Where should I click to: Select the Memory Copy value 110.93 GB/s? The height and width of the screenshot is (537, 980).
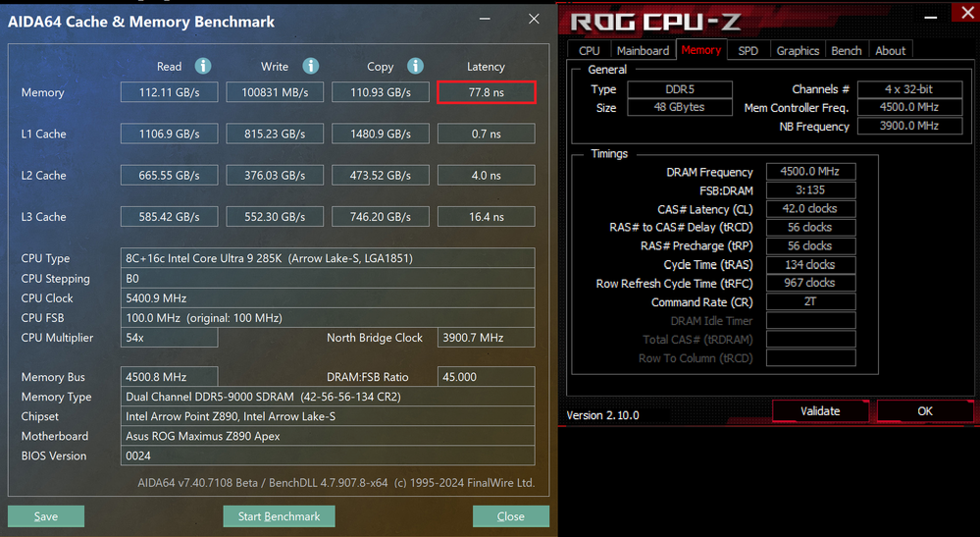point(381,92)
